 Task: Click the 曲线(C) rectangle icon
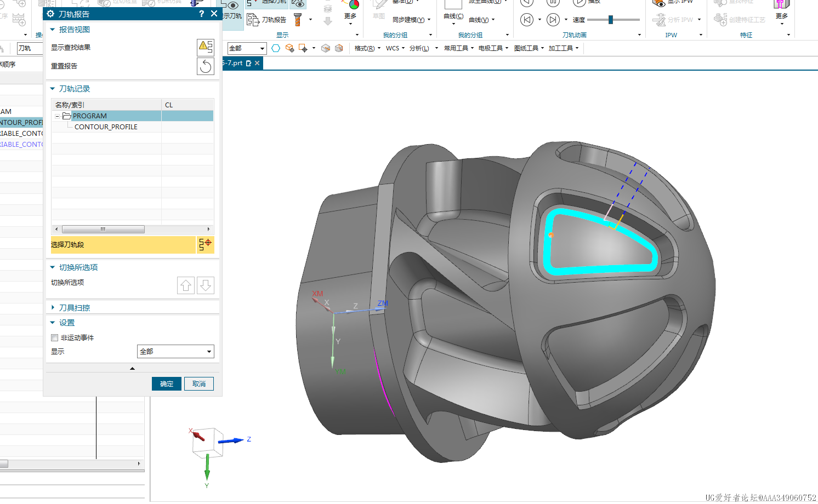453,5
